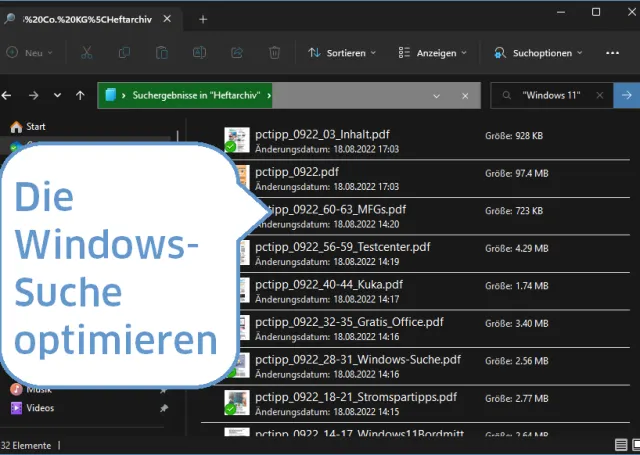Click the magnifier icon in search box
Image resolution: width=640 pixels, height=455 pixels.
pos(507,95)
